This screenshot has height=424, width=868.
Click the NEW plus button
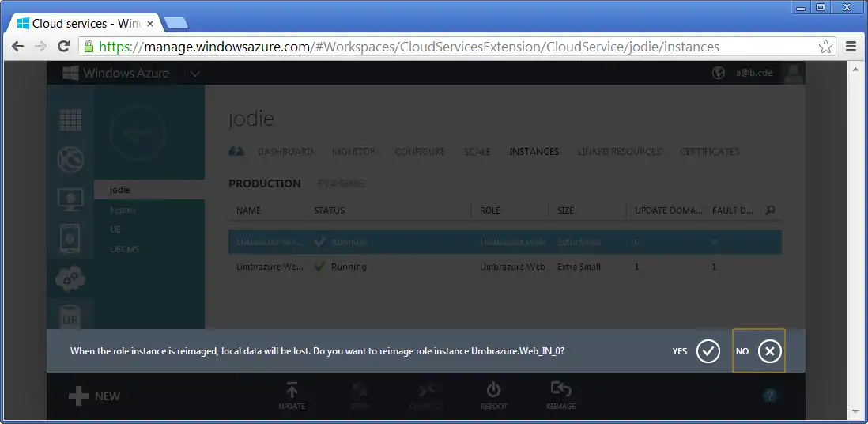pos(94,396)
